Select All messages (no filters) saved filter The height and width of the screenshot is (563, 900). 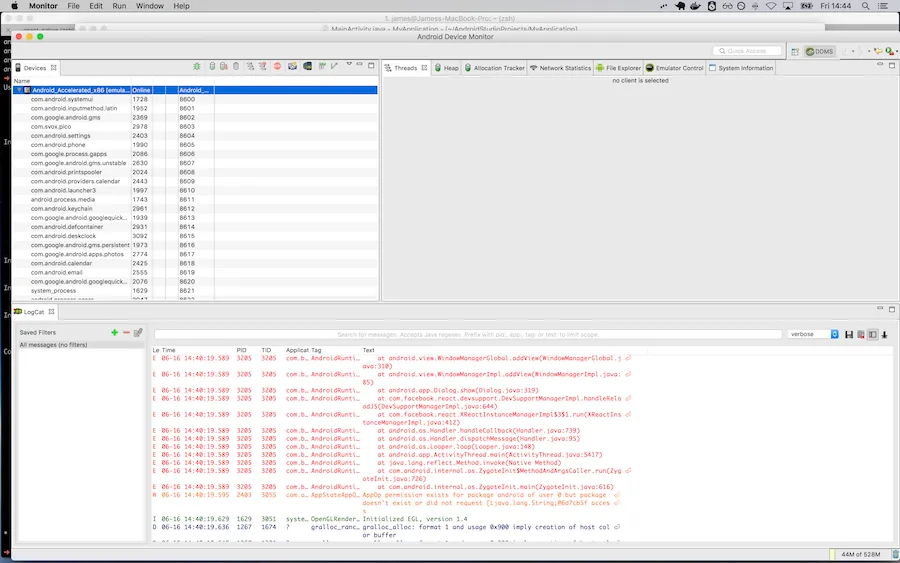coord(81,345)
